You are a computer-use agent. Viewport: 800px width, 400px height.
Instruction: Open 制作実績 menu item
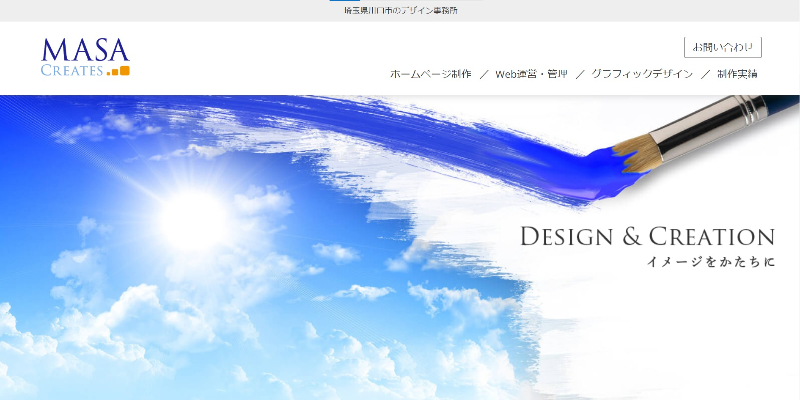pos(737,74)
